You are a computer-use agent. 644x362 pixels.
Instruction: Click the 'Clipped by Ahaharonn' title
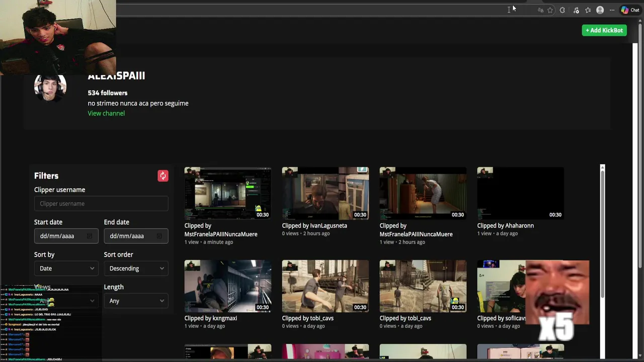coord(505,226)
